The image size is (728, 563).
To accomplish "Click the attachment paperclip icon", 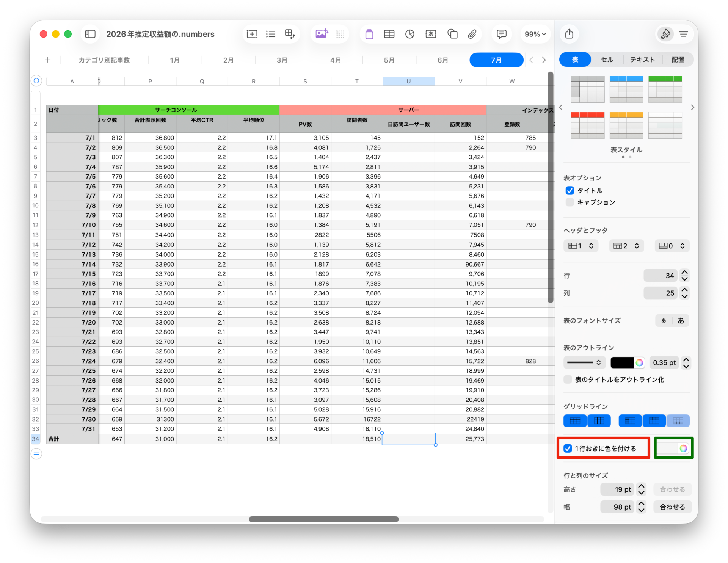I will [x=472, y=34].
